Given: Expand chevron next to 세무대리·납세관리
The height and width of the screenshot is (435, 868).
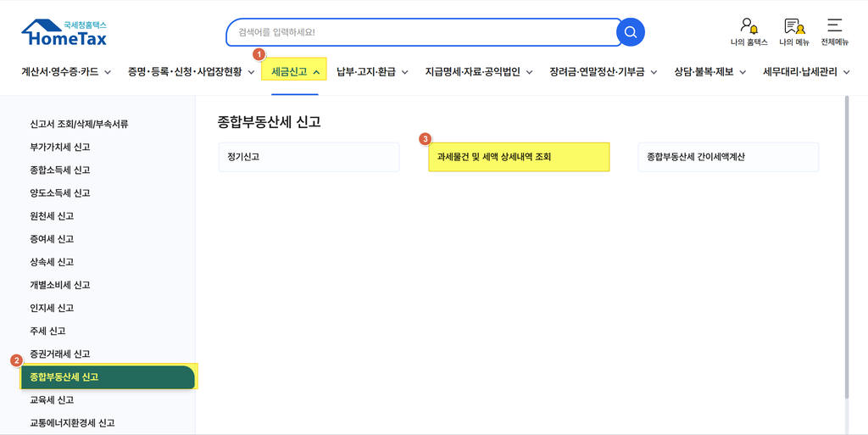Looking at the screenshot, I should point(847,73).
